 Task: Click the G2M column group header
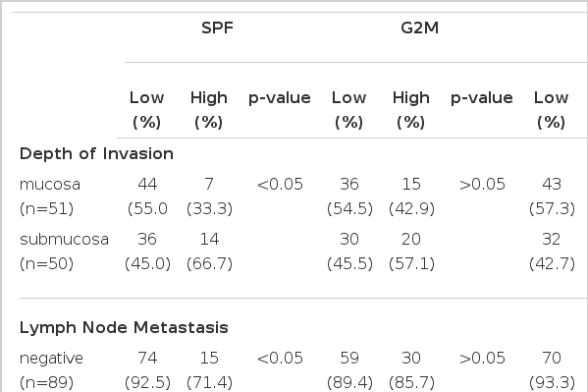click(419, 28)
